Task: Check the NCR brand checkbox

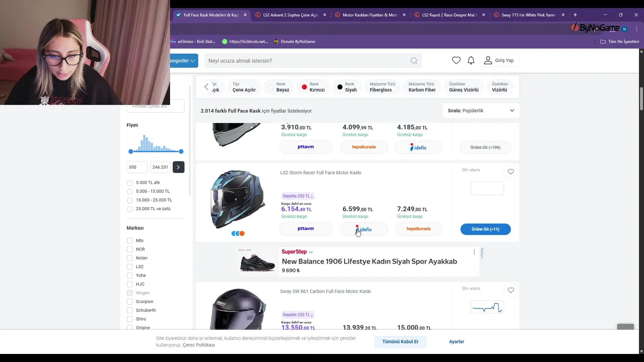Action: click(x=130, y=249)
